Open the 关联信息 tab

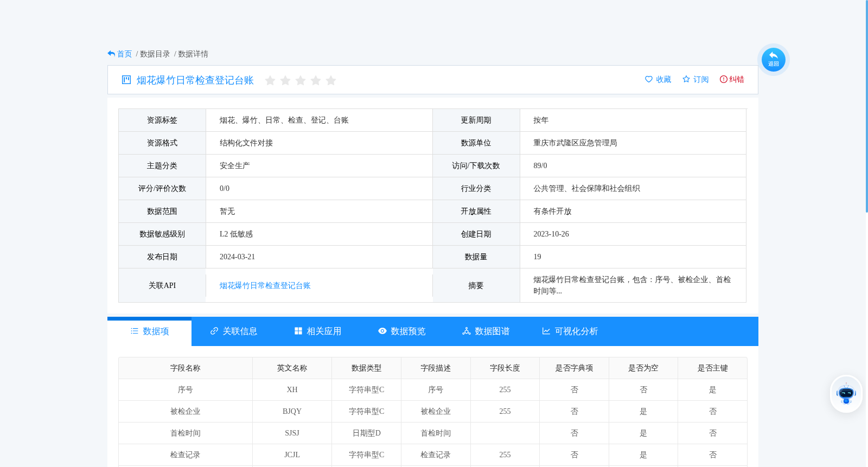click(x=234, y=331)
